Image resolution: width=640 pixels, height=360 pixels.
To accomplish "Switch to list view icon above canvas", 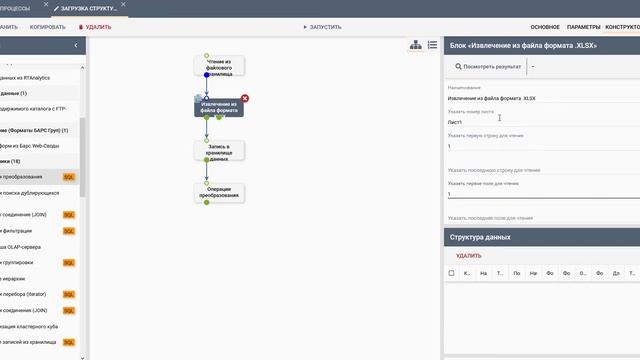I will coord(433,45).
